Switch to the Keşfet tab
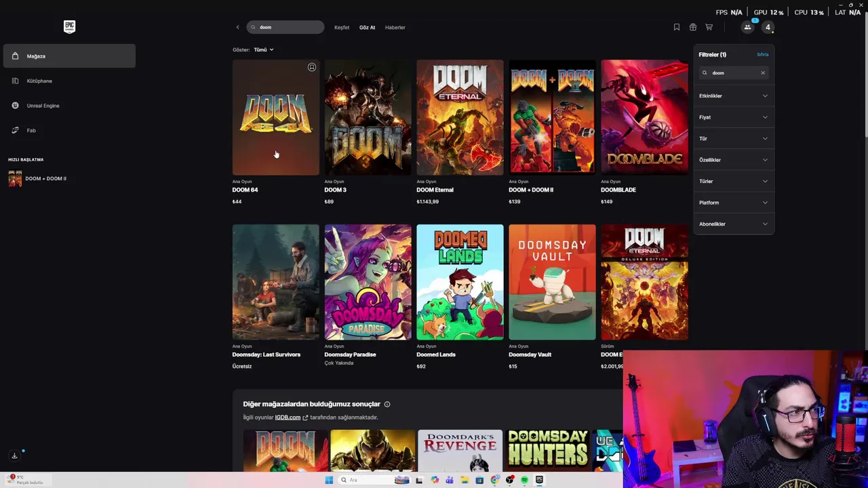 [342, 28]
